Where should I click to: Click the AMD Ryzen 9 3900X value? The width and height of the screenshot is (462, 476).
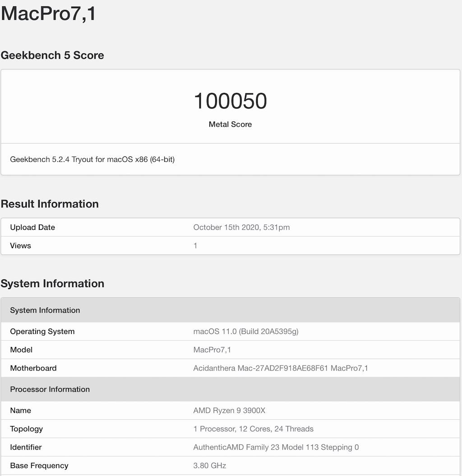click(230, 411)
